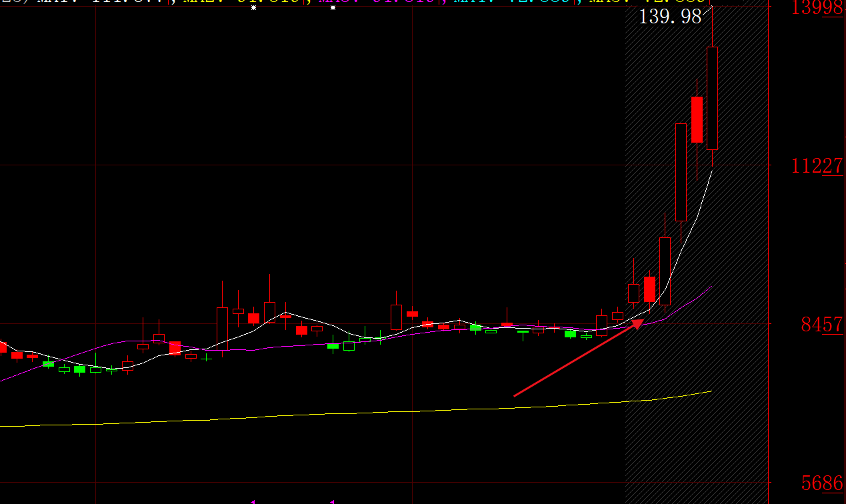Screen dimensions: 846x504
Task: Click the 5686 price axis label
Action: click(x=822, y=483)
